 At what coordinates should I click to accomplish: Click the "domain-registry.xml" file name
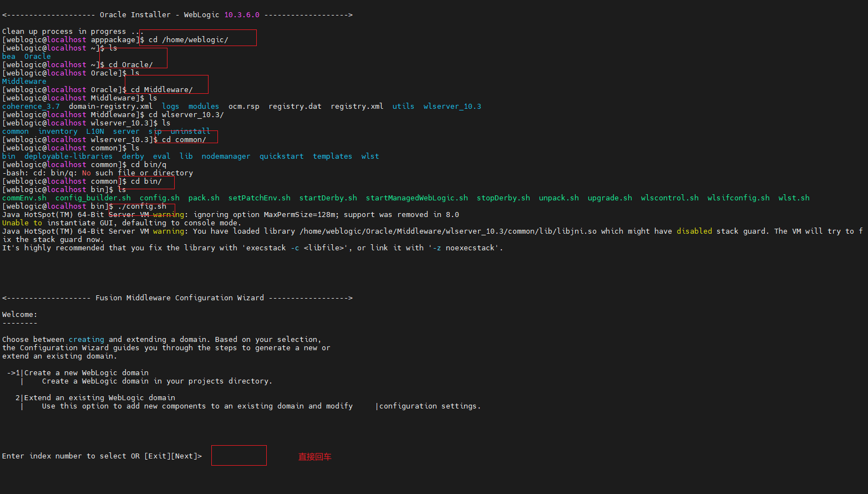[x=111, y=107]
